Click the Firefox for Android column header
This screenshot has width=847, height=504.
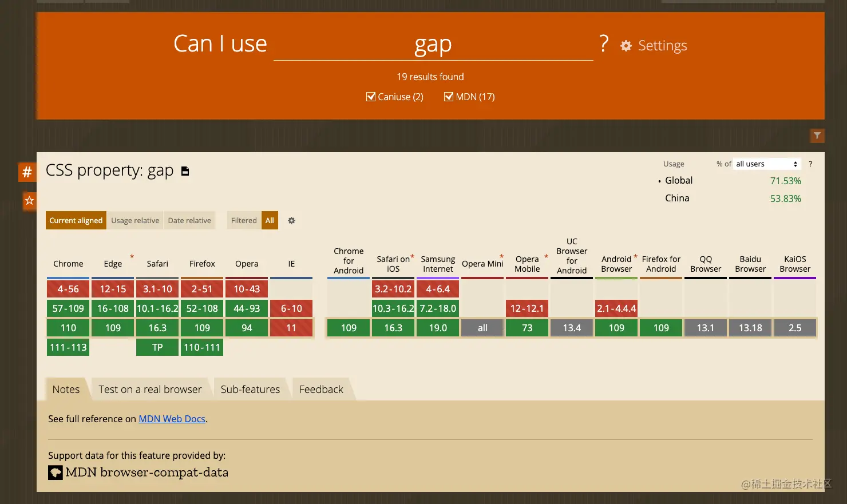pyautogui.click(x=661, y=264)
